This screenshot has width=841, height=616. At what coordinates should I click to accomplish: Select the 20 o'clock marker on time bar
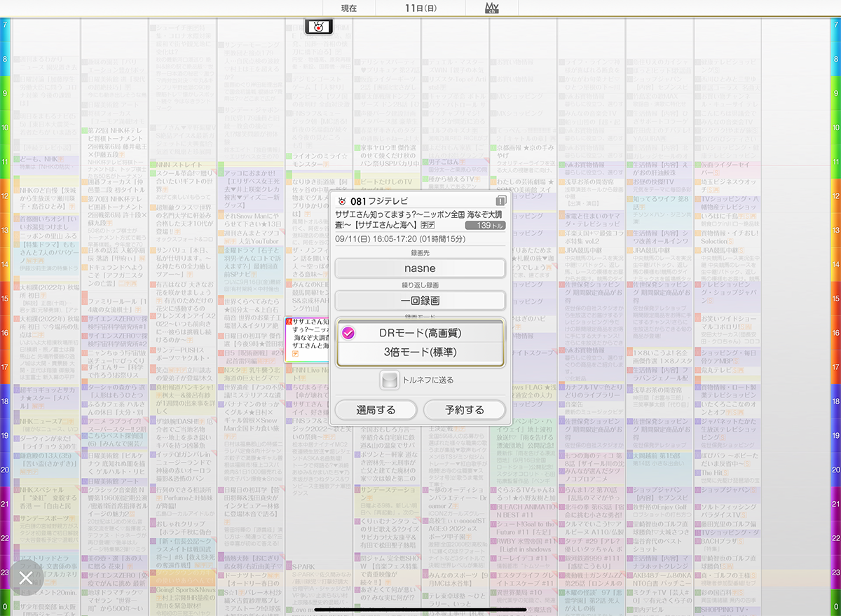click(5, 470)
